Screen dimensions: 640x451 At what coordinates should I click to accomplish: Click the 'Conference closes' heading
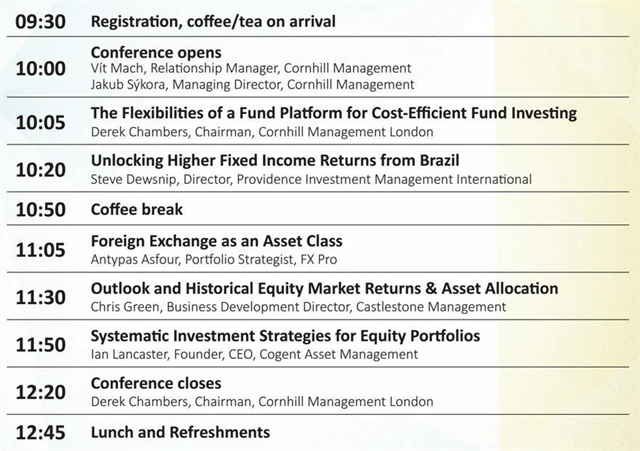tap(156, 383)
